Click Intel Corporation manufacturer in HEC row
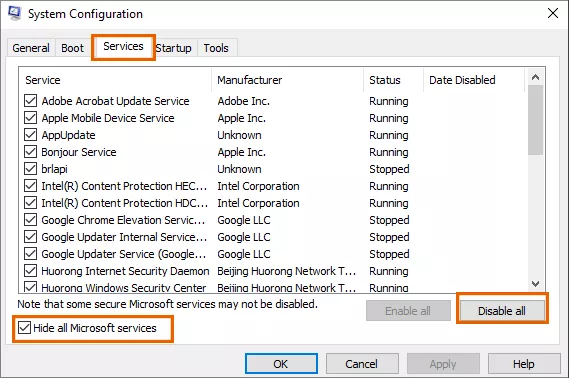 [x=258, y=186]
